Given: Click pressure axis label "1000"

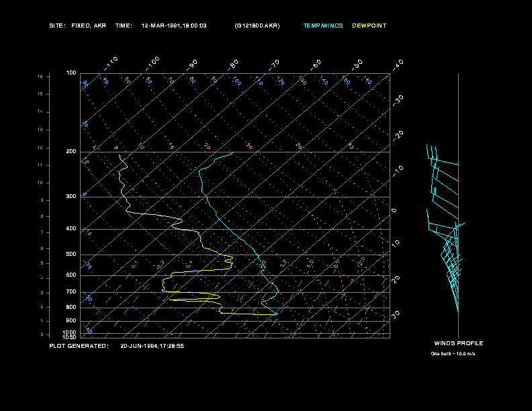Looking at the screenshot, I should coord(70,332).
